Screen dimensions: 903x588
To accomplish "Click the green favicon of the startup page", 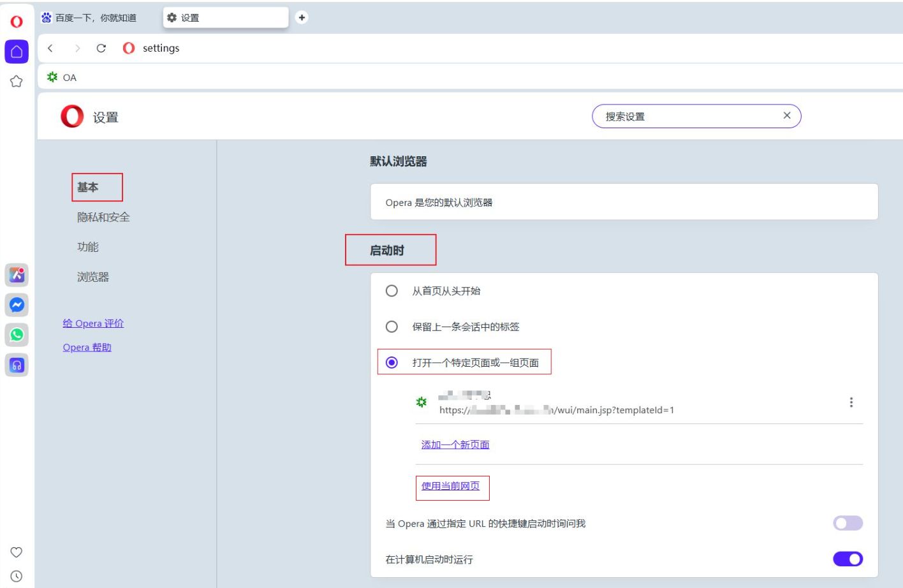I will pyautogui.click(x=422, y=402).
